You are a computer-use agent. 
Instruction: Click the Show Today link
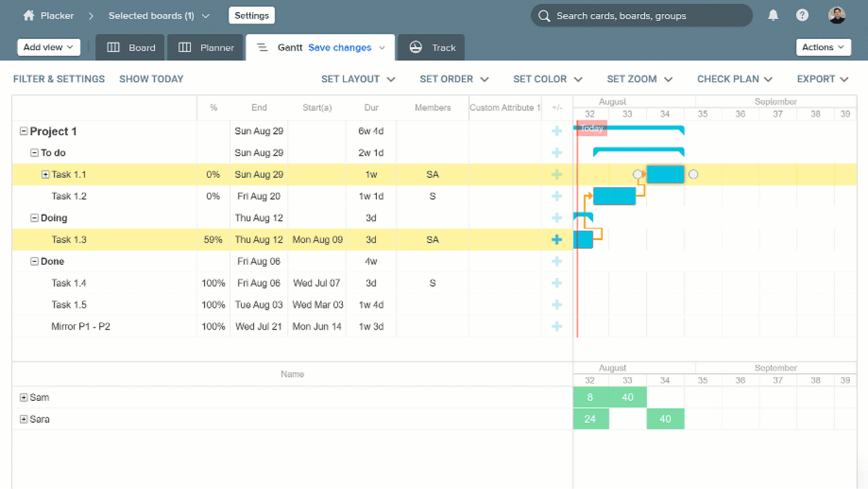pyautogui.click(x=151, y=79)
